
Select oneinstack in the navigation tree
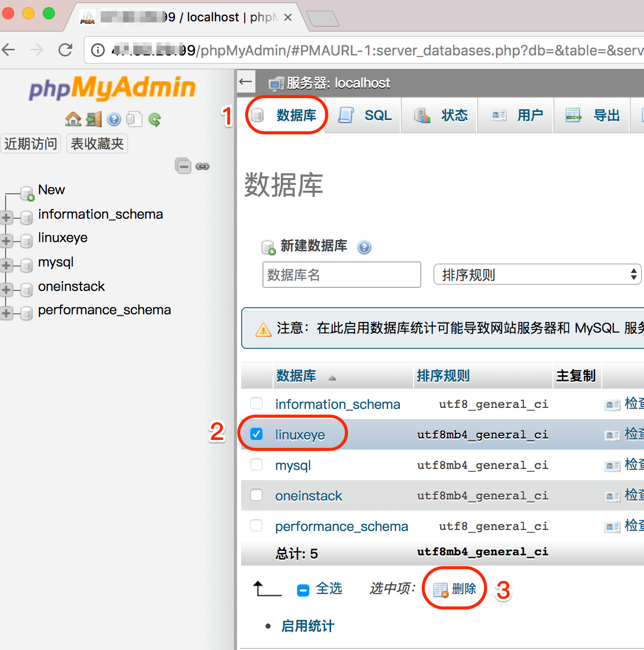(71, 286)
